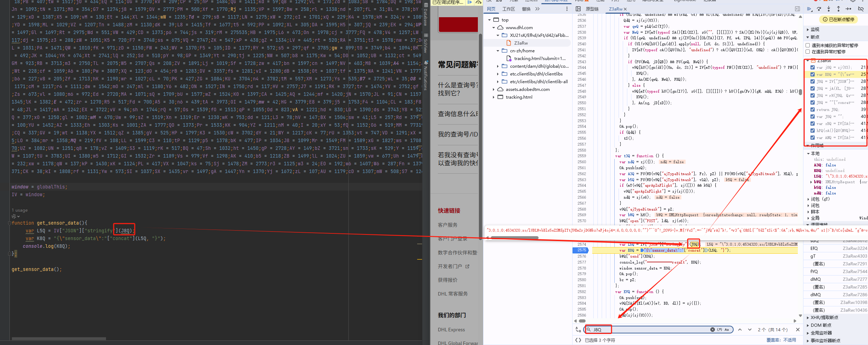The height and width of the screenshot is (345, 868).
Task: Uncheck breakpoint var ANQ
Action: [x=813, y=138]
